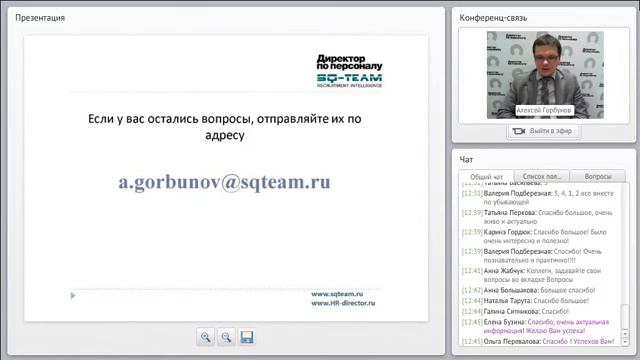Select Галина Ситникова's chat message
Image resolution: width=640 pixels, height=360 pixels.
516,311
